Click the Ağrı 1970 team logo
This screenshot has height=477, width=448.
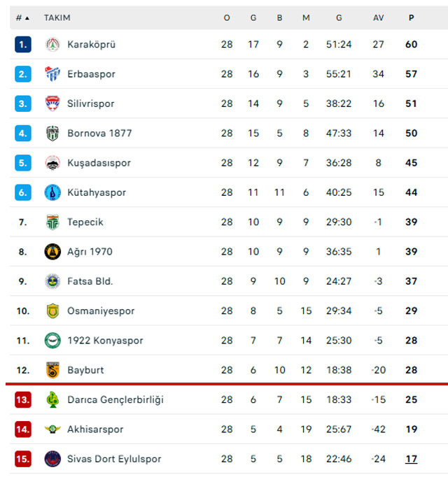[x=52, y=252]
